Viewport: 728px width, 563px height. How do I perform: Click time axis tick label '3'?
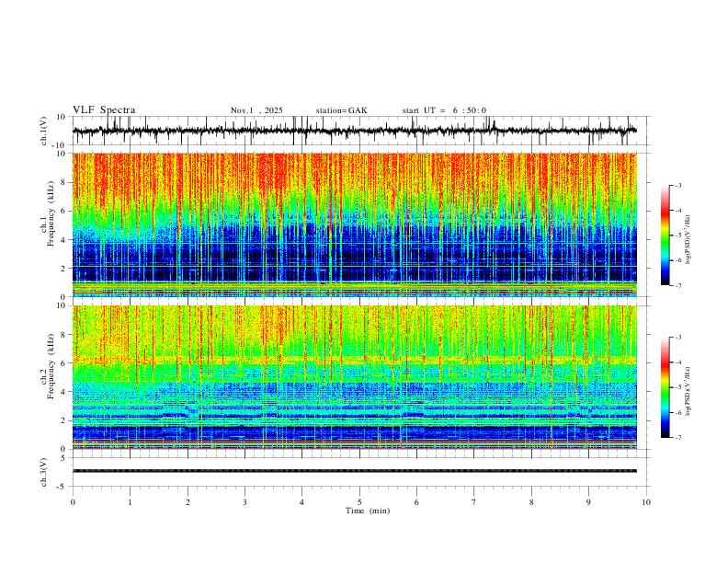coord(245,502)
